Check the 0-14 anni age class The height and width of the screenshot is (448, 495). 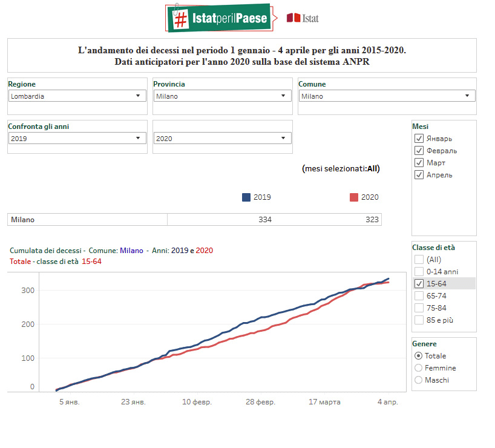[x=419, y=271]
